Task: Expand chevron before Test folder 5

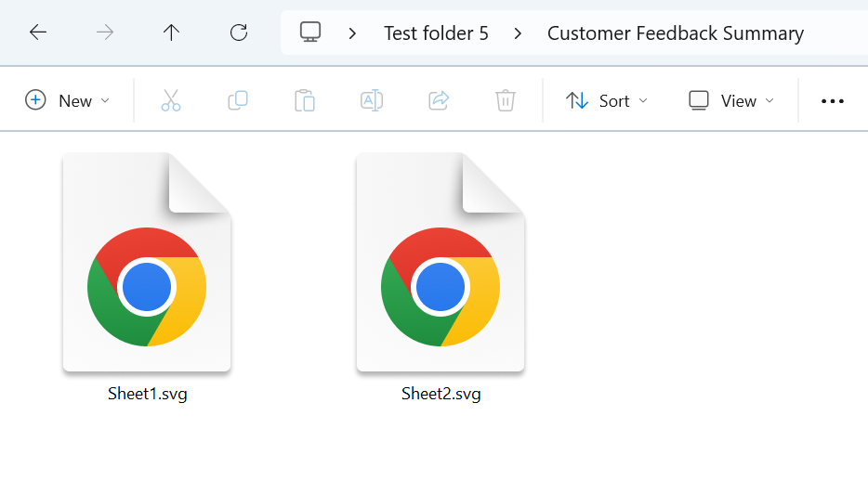Action: pos(352,33)
